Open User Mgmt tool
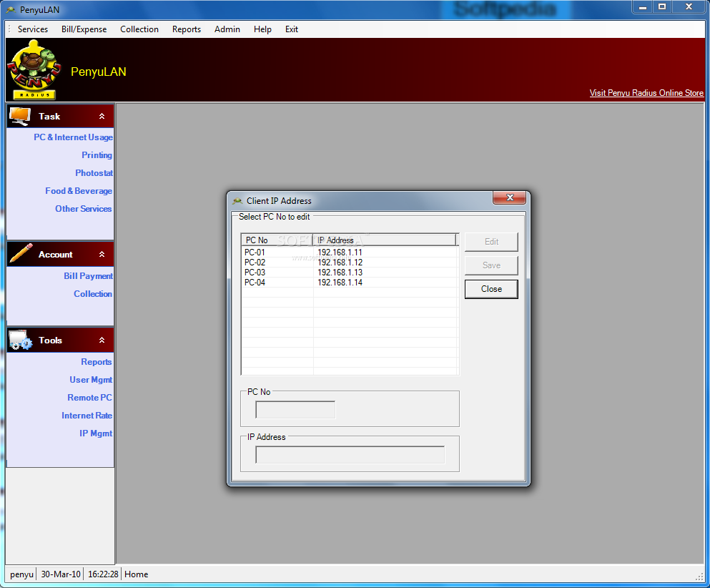 pyautogui.click(x=91, y=380)
